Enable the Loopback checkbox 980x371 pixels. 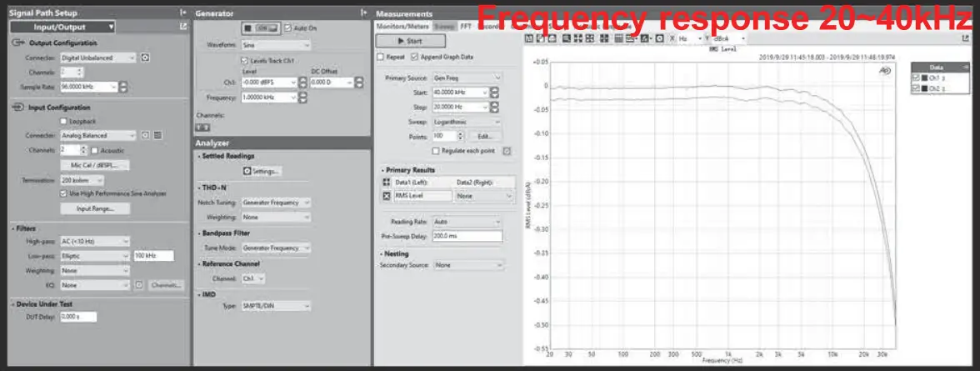63,122
